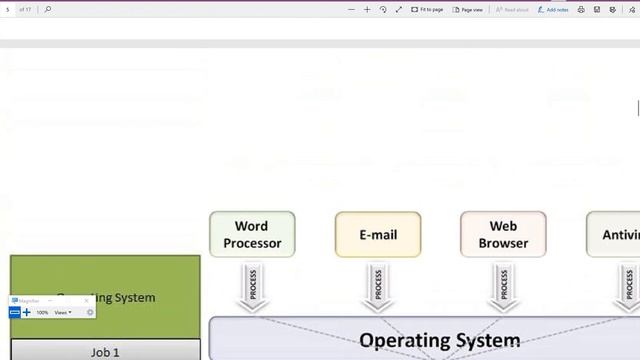
Task: Open Add notes drawing tool
Action: click(x=553, y=9)
